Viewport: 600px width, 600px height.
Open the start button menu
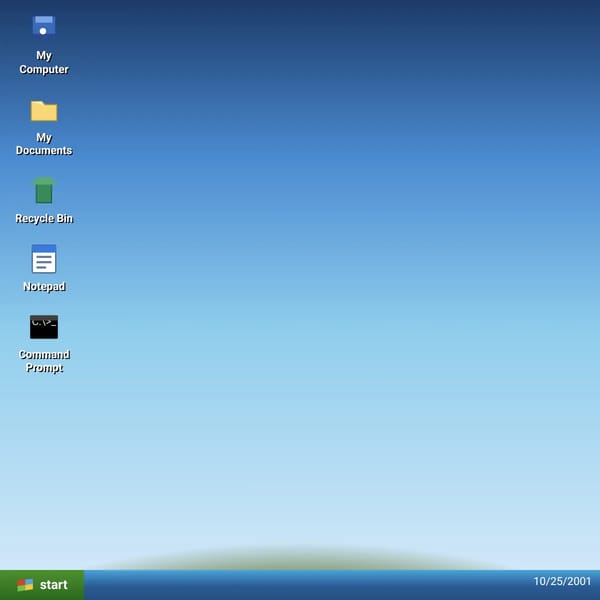click(42, 585)
